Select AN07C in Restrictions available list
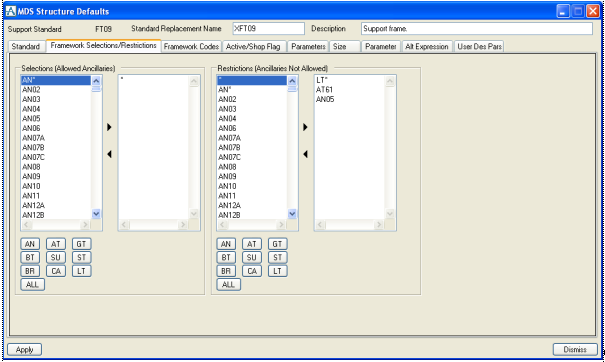Image resolution: width=605 pixels, height=362 pixels. coord(252,157)
